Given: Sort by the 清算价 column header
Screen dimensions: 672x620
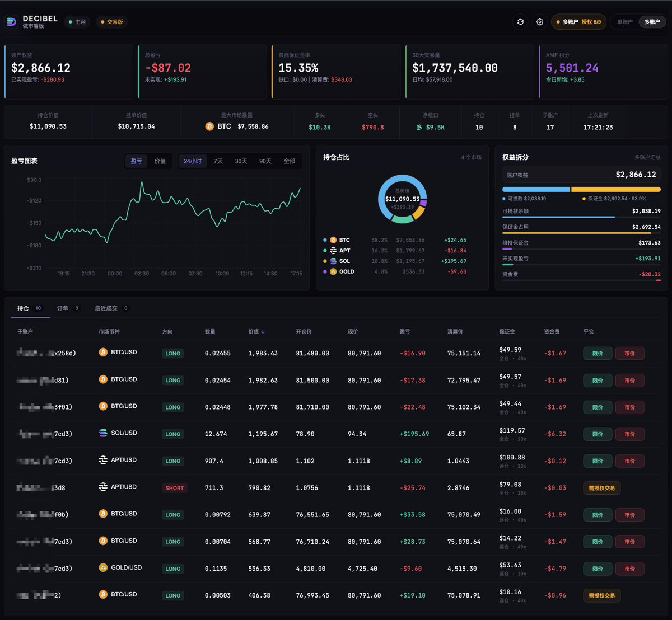Looking at the screenshot, I should pos(455,332).
